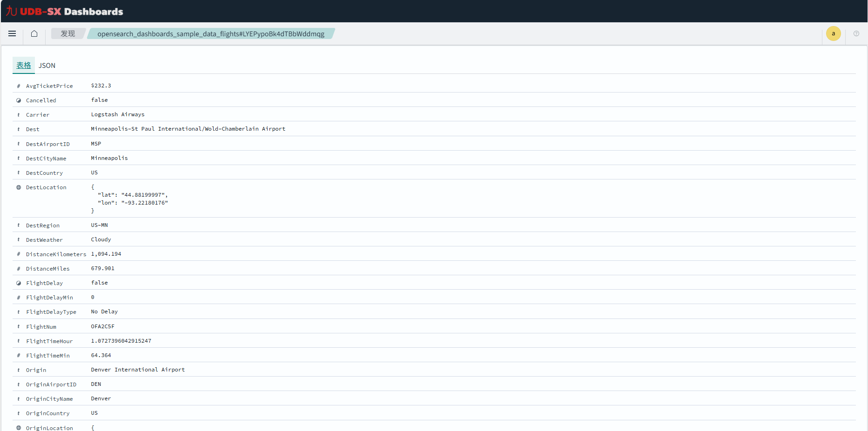The width and height of the screenshot is (868, 431).
Task: Open the navigation hamburger menu
Action: [12, 33]
